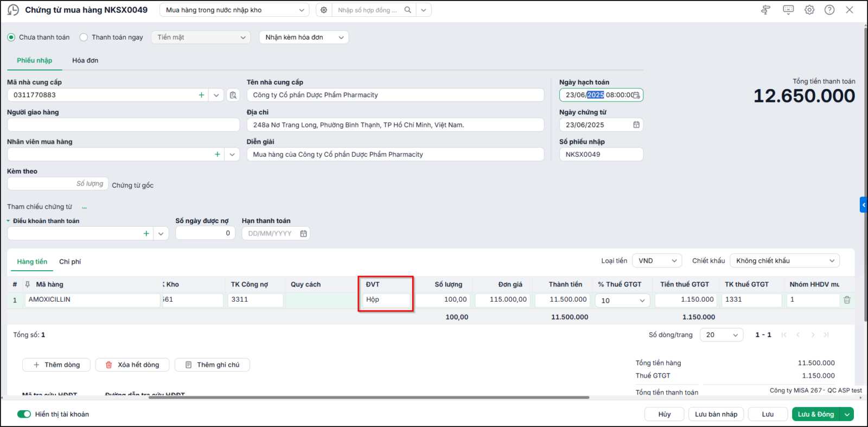Go to next page arrow in pagination

coord(813,335)
